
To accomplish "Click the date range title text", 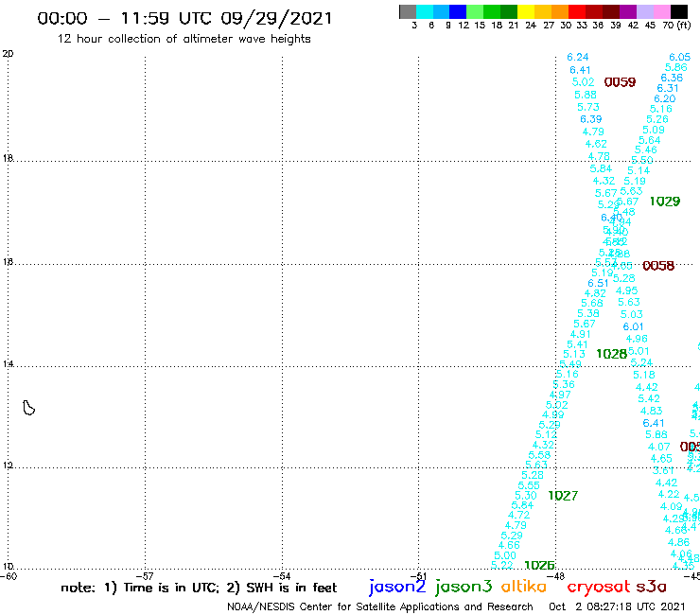I will click(184, 19).
